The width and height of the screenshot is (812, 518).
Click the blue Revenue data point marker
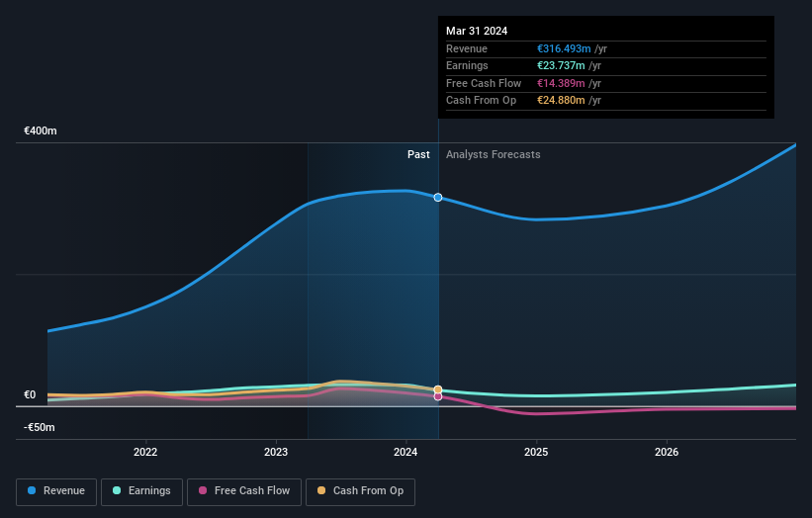[438, 197]
